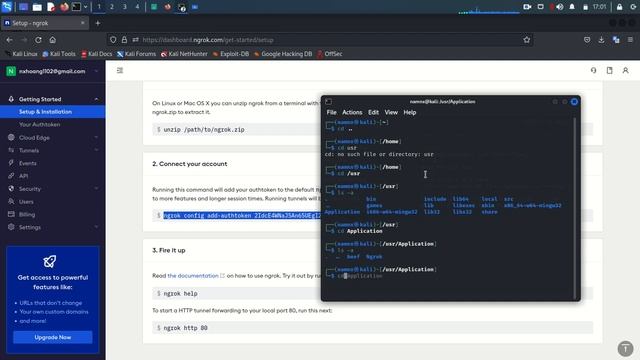Click the Kali menu dragon icon

coord(7,7)
